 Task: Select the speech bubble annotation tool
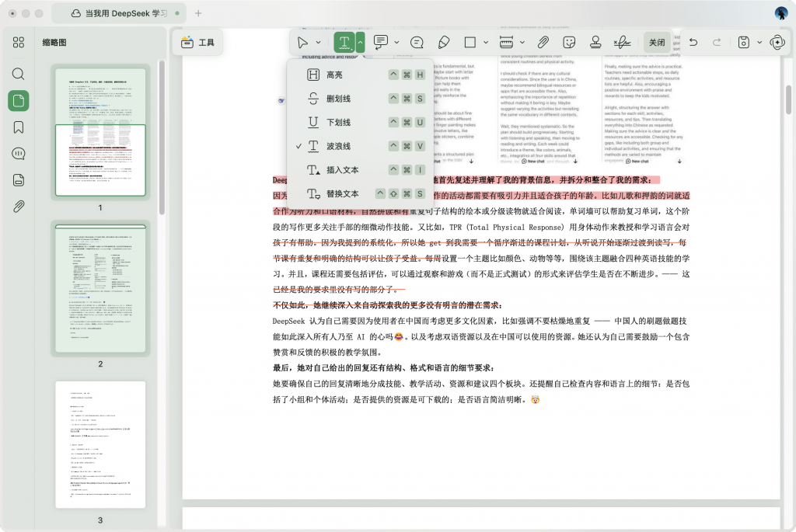pos(417,43)
